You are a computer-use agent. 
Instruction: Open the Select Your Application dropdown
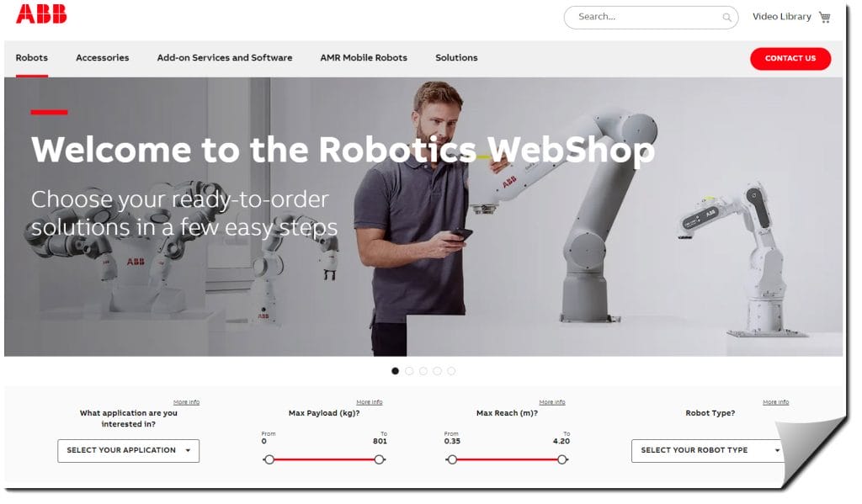129,451
